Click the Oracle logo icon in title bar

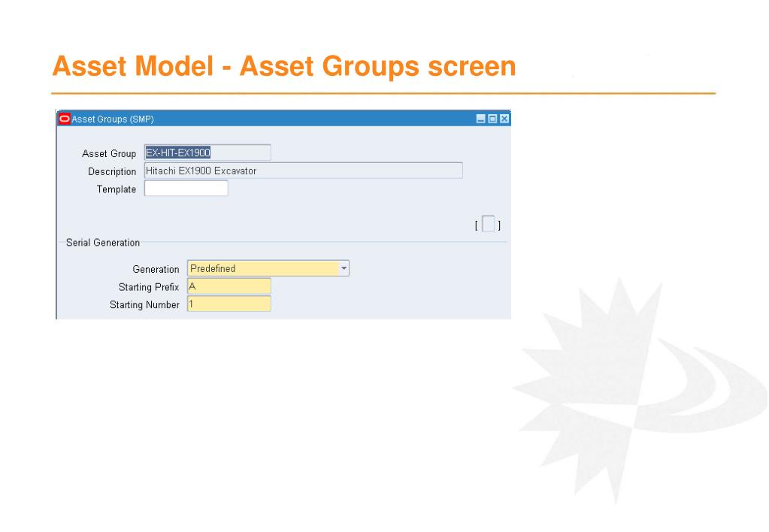[x=64, y=119]
